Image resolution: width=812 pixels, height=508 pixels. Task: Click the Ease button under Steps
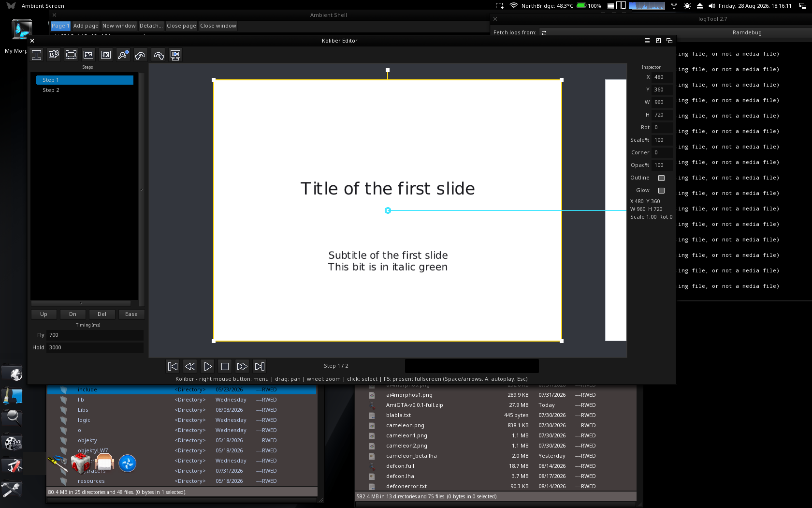(131, 314)
